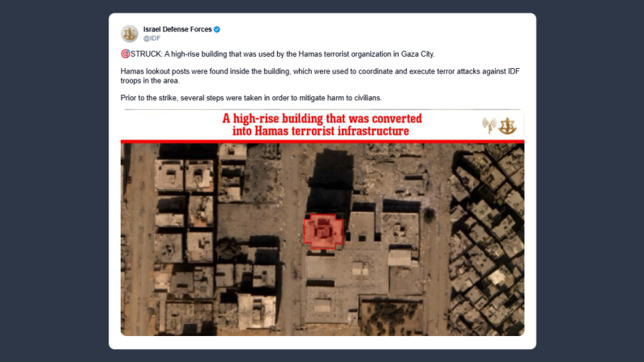
Task: Select the red-highlighted high-rise building
Action: (324, 232)
